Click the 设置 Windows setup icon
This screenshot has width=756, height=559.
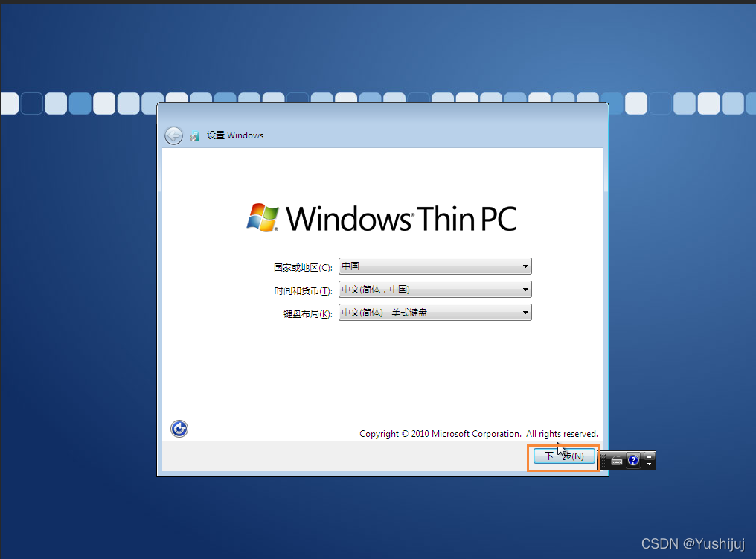(x=194, y=136)
